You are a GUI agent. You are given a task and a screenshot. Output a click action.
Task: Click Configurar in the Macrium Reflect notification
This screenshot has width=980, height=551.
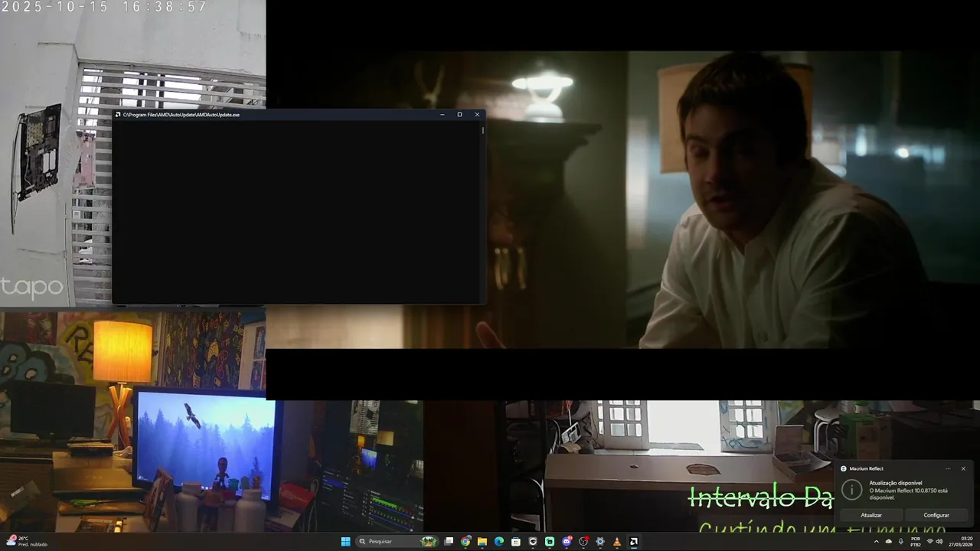pos(936,515)
